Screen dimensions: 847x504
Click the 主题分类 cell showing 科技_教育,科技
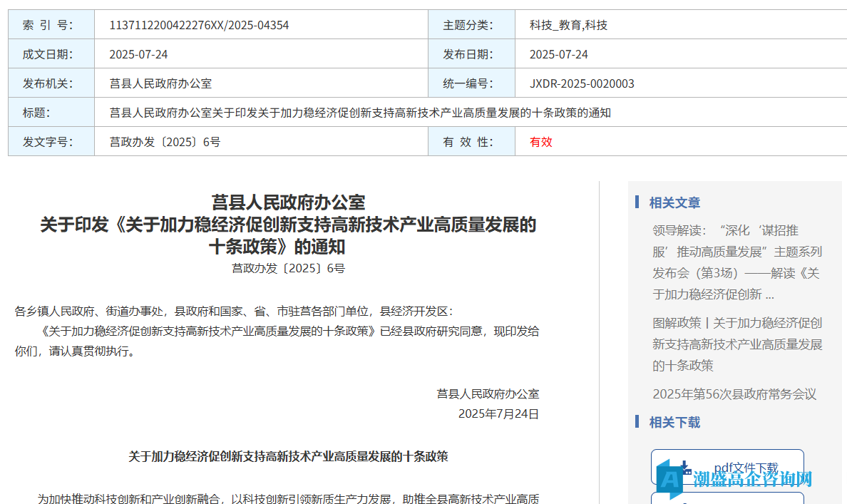[570, 24]
